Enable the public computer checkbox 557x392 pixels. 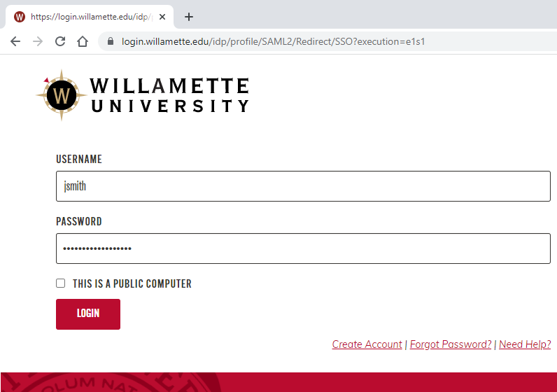(x=61, y=283)
